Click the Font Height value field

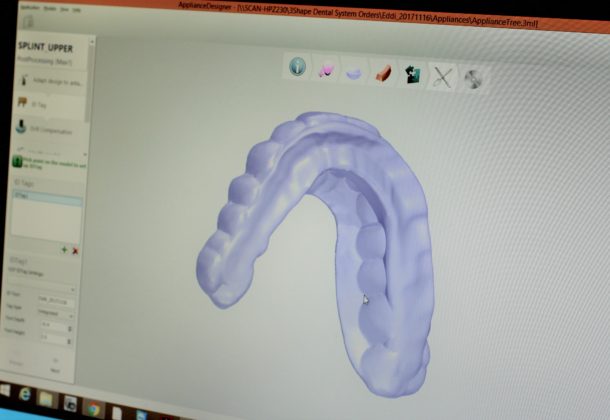pos(53,337)
